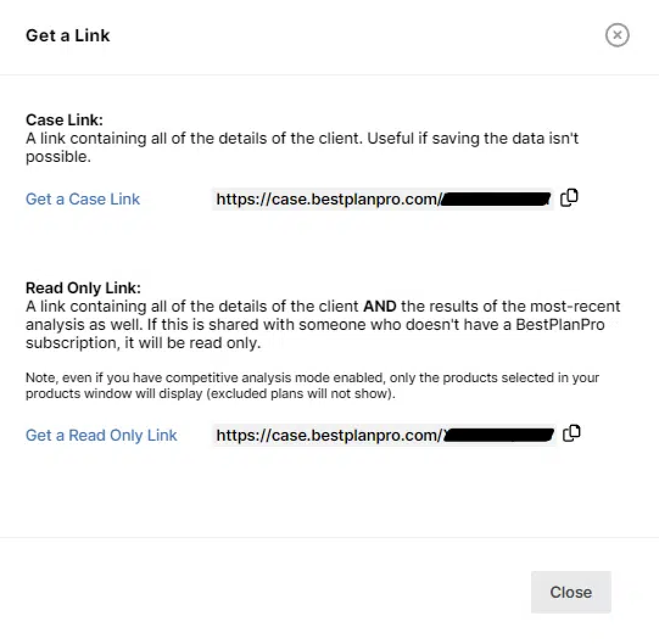Image resolution: width=659 pixels, height=644 pixels.
Task: Click the Get a Case Link hyperlink
Action: pyautogui.click(x=82, y=198)
